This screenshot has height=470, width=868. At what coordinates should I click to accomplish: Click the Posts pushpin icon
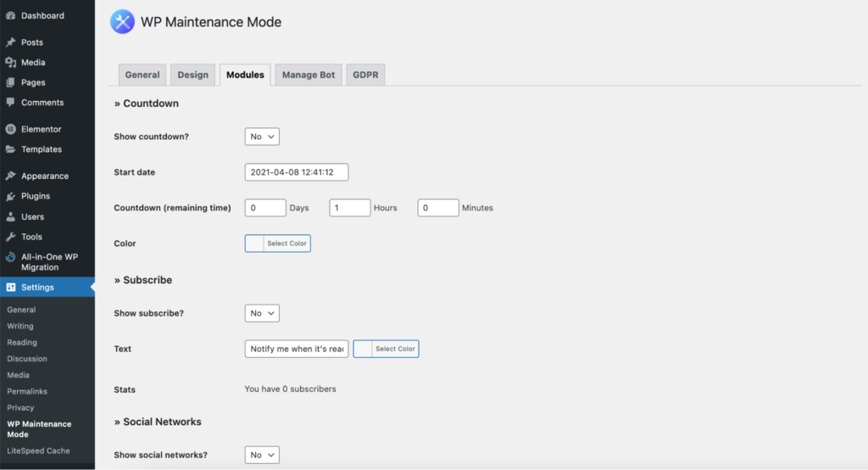pyautogui.click(x=10, y=42)
